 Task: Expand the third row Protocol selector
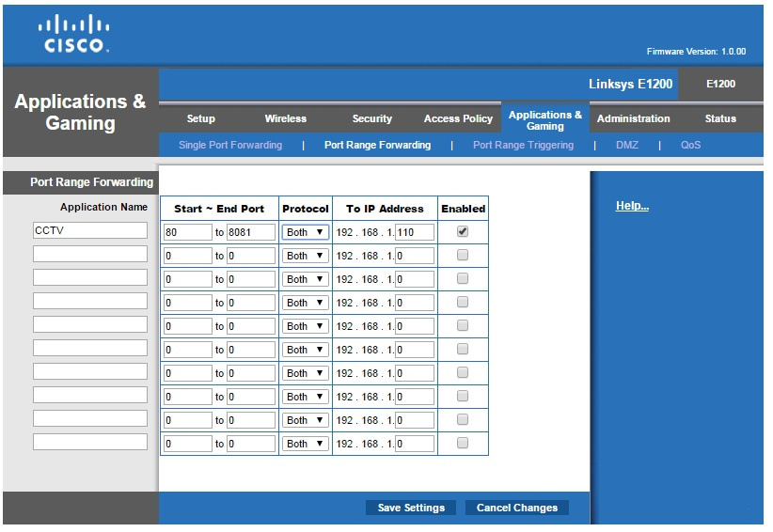[306, 279]
